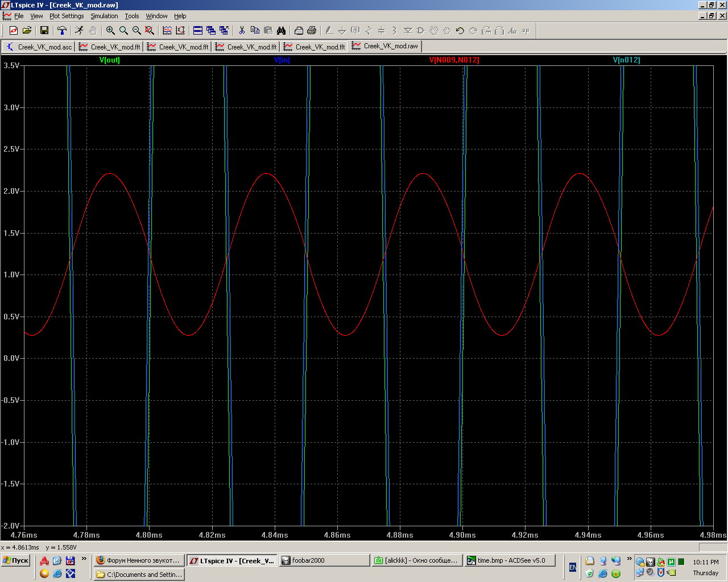Open the Help menu

tap(180, 16)
